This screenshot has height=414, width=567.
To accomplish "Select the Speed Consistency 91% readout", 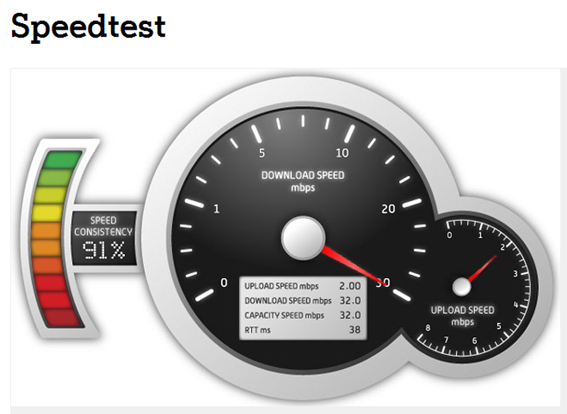I will (104, 238).
